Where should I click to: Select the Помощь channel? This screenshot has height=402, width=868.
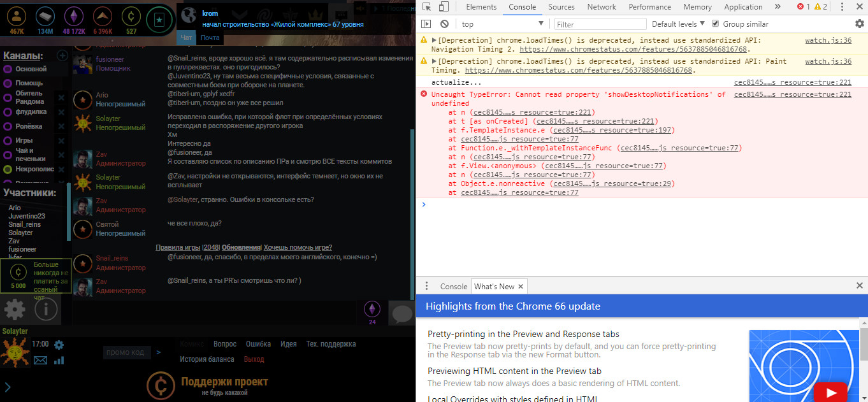point(29,83)
